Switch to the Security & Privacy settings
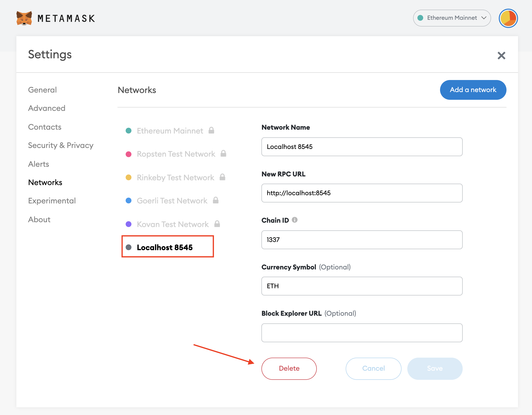This screenshot has width=532, height=415. [61, 145]
